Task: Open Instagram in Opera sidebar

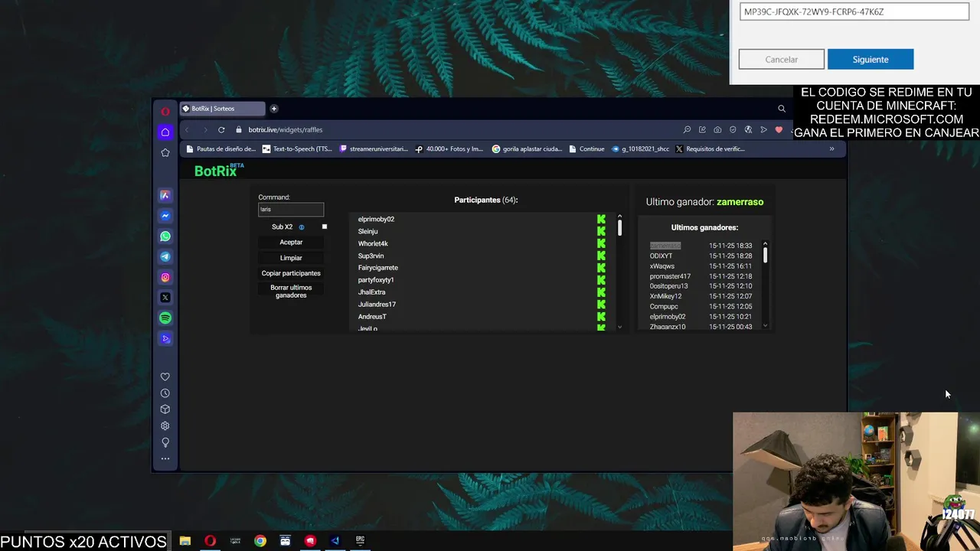Action: (x=165, y=277)
